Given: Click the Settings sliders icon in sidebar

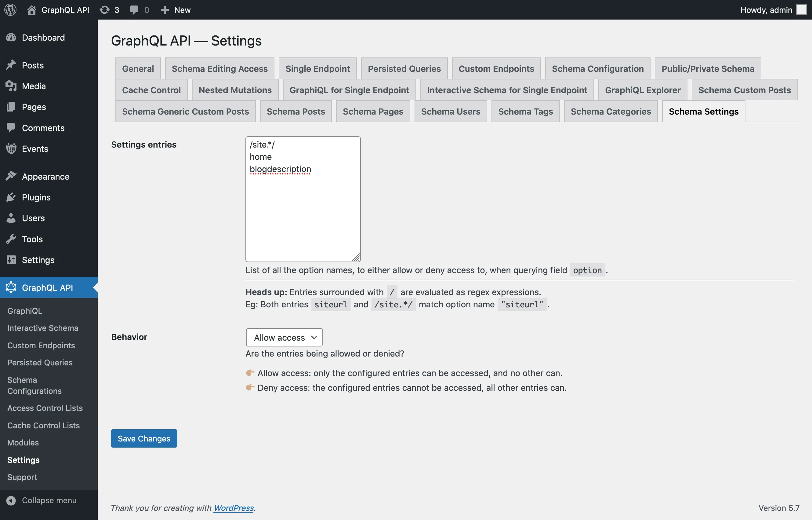Looking at the screenshot, I should [x=11, y=260].
